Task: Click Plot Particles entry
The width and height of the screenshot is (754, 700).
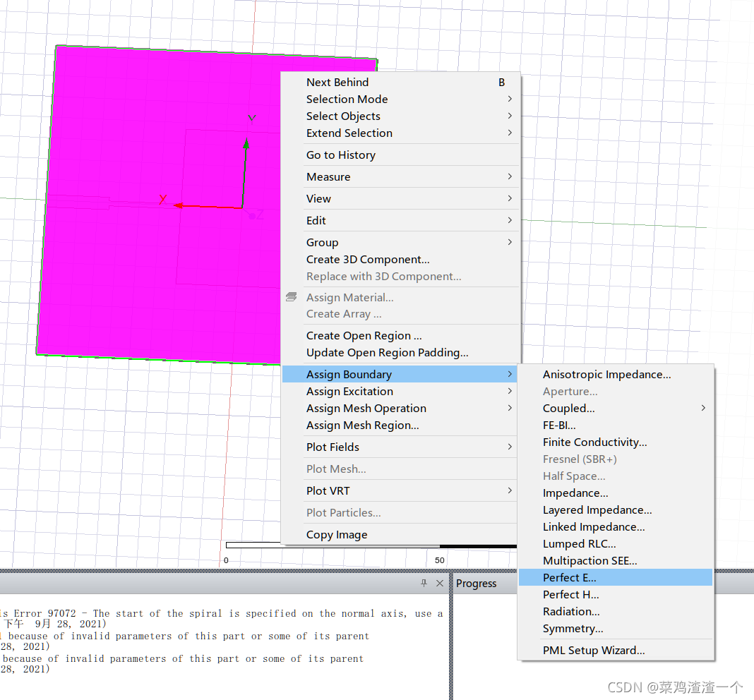Action: 400,512
